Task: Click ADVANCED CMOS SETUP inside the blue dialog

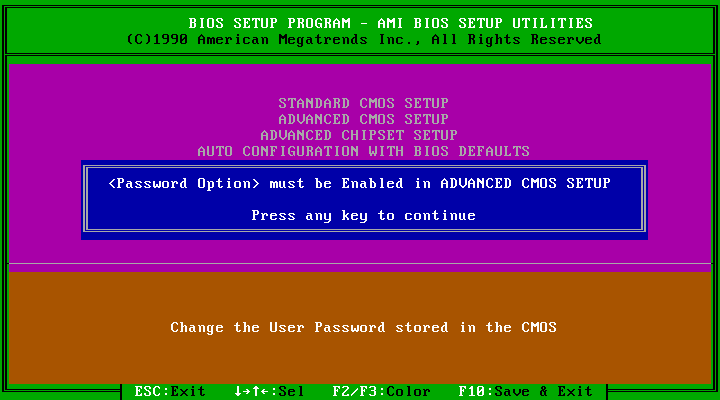Action: click(x=525, y=184)
